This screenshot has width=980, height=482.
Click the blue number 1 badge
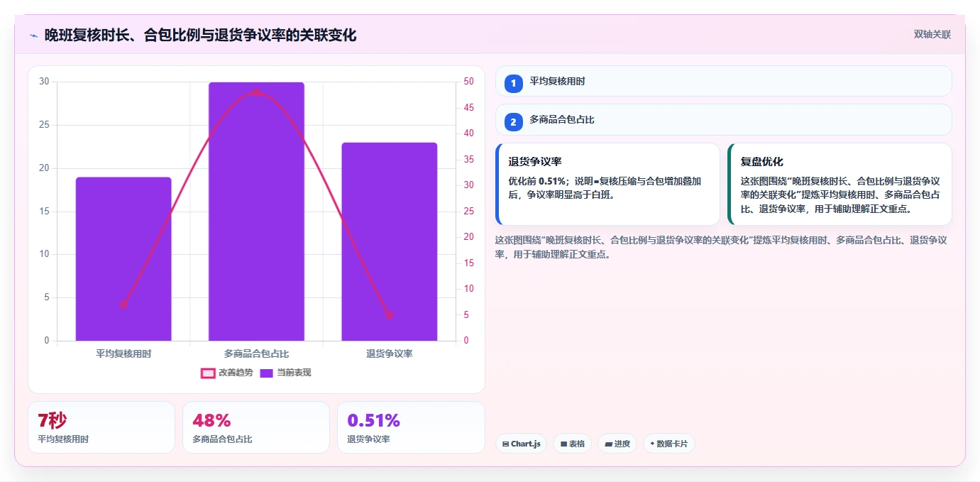click(x=514, y=84)
